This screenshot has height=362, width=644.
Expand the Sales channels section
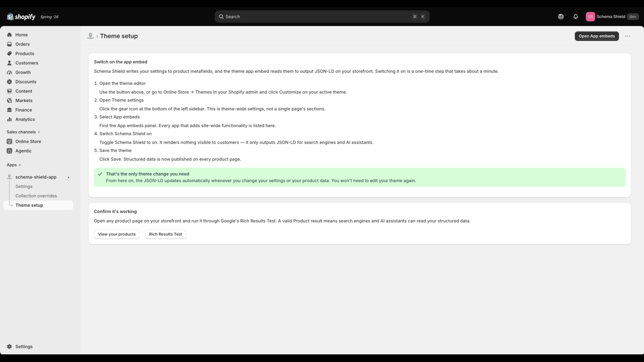pos(23,132)
